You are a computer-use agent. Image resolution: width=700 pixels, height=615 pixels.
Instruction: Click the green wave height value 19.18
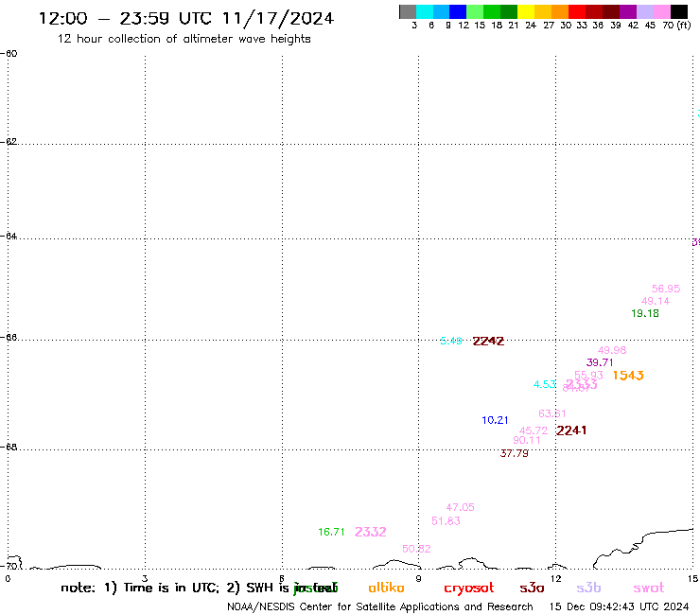644,313
